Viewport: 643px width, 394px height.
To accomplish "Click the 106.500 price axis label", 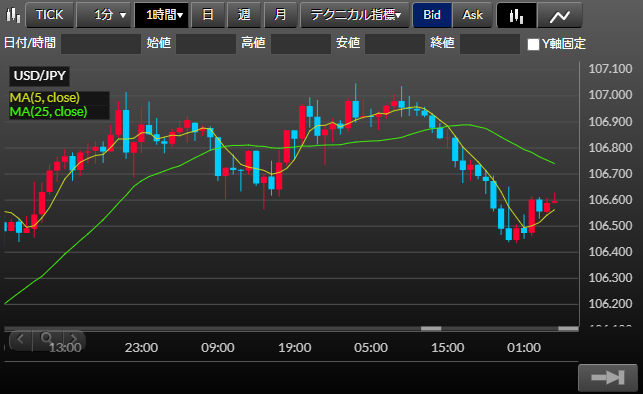I will point(610,225).
